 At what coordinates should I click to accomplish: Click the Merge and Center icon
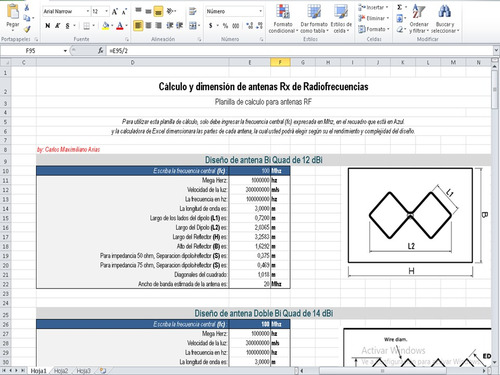tap(192, 25)
